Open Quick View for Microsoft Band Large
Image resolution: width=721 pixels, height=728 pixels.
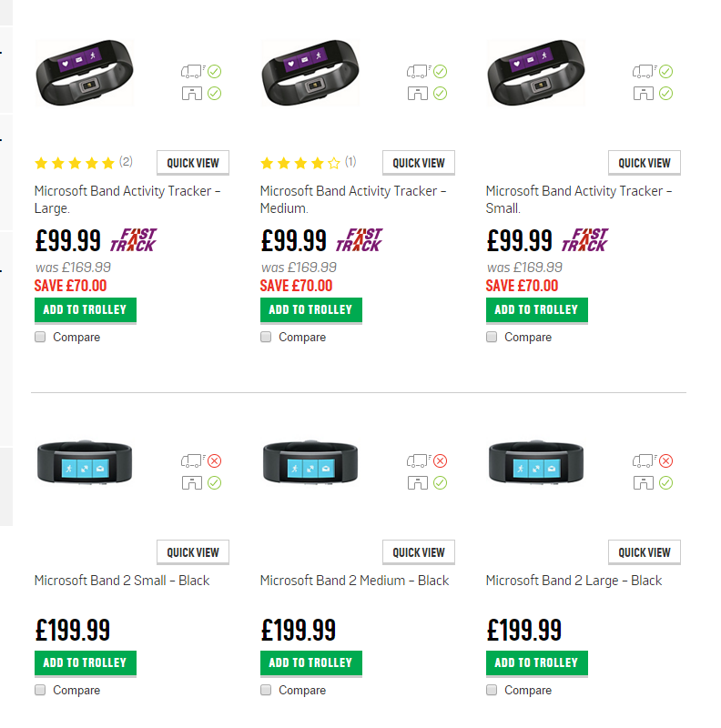point(193,163)
